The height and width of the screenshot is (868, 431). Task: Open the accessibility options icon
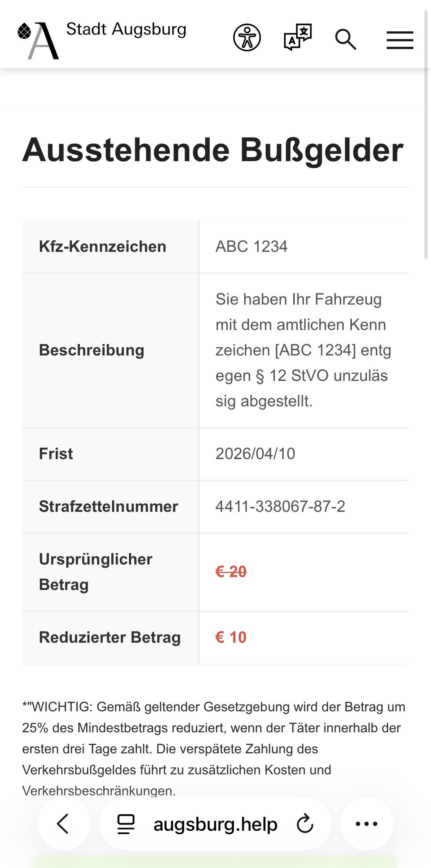point(247,38)
